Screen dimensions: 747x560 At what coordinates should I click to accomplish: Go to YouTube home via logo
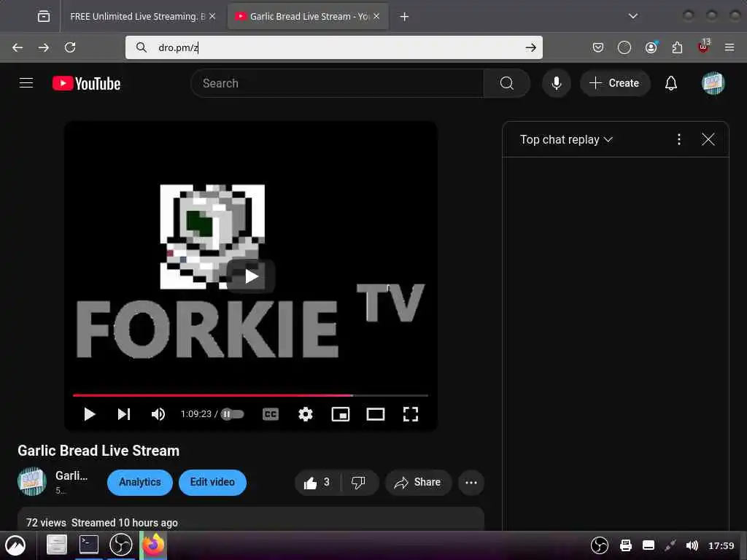click(x=86, y=83)
